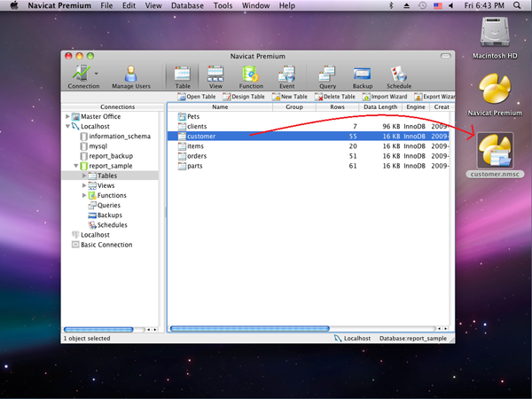Select the customer table row

point(308,136)
